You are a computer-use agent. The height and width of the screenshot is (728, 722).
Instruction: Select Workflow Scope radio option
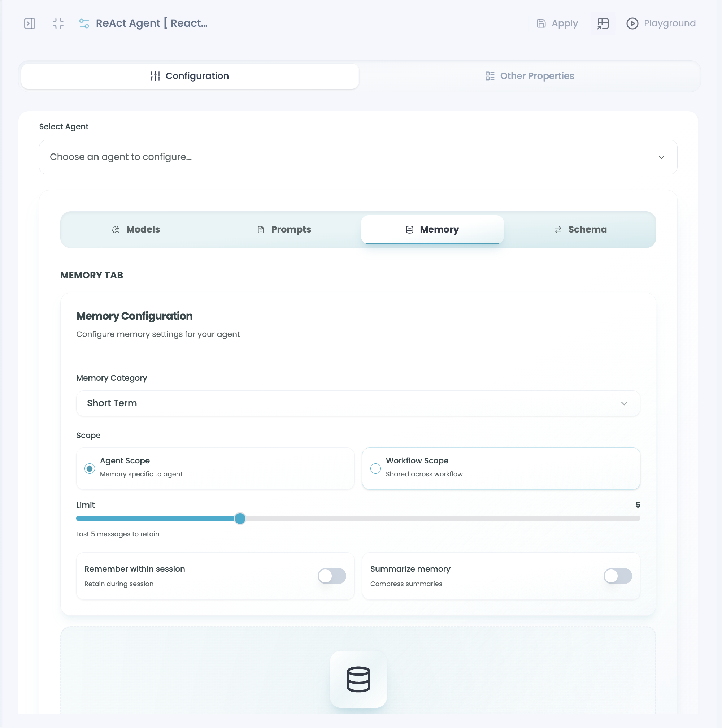tap(375, 468)
